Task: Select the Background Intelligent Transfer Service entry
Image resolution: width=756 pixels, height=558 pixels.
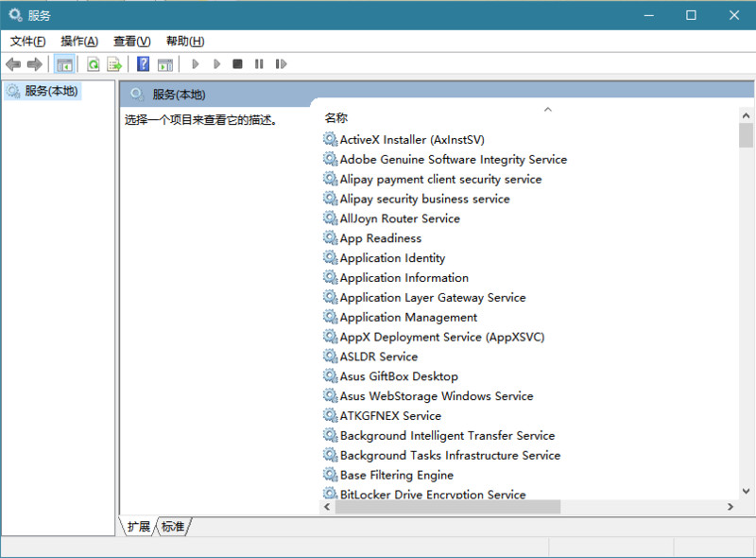Action: (444, 435)
